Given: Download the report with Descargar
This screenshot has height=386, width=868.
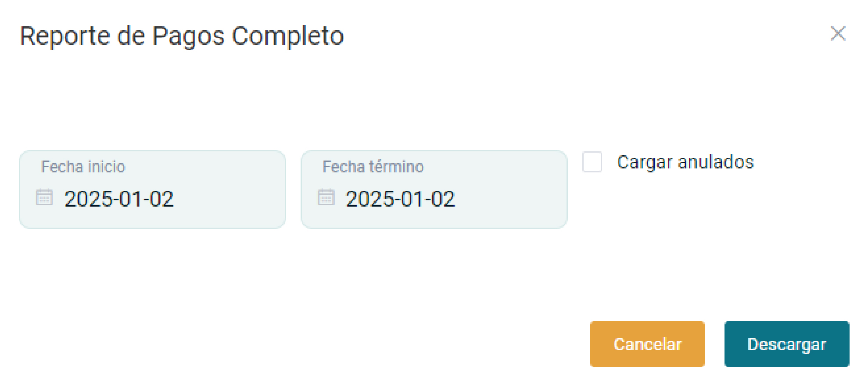Looking at the screenshot, I should point(786,344).
